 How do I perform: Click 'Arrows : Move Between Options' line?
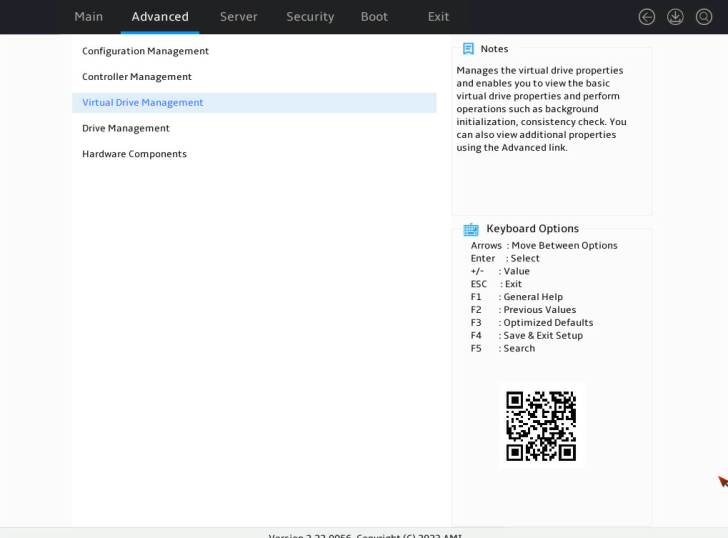[544, 245]
